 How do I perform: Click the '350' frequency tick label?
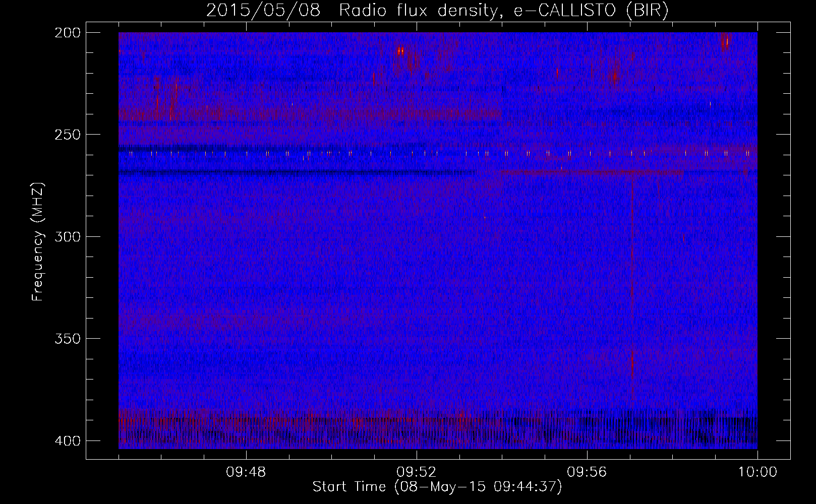68,339
